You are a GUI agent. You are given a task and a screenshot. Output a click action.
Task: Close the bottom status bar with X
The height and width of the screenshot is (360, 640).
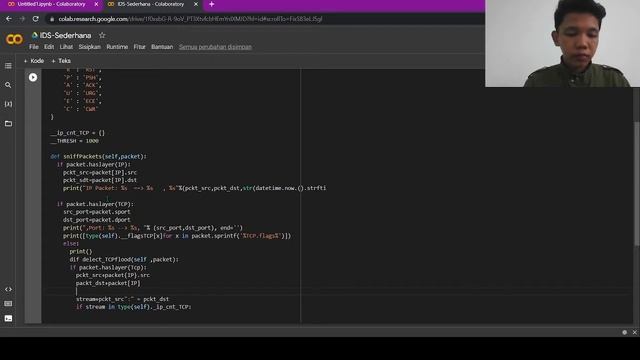634,332
